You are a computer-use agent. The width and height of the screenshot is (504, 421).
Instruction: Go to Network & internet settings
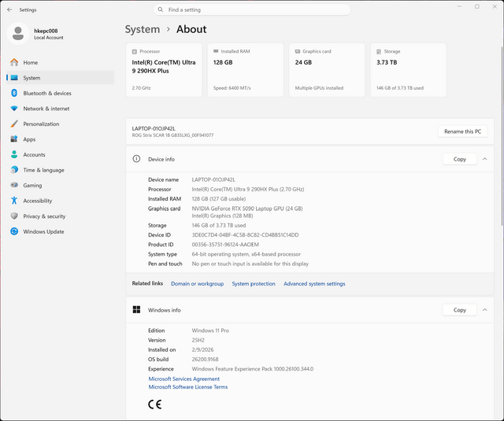click(x=60, y=109)
